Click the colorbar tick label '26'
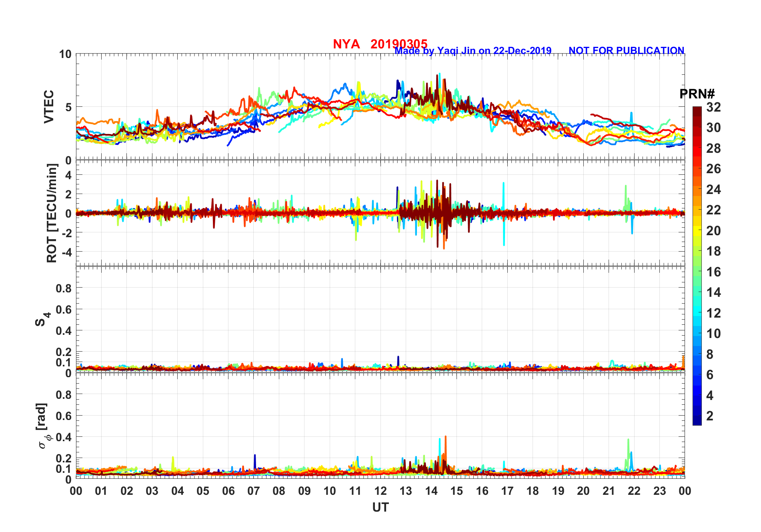Image resolution: width=761 pixels, height=532 pixels. (x=713, y=169)
